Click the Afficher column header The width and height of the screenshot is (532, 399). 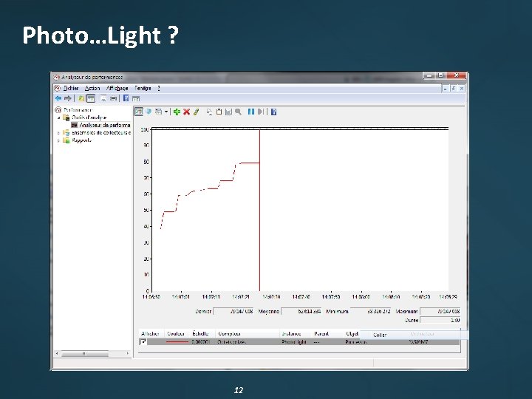tap(150, 333)
